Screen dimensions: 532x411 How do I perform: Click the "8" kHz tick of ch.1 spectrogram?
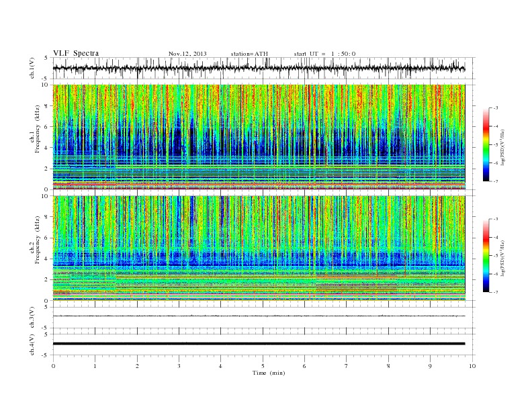pyautogui.click(x=47, y=106)
